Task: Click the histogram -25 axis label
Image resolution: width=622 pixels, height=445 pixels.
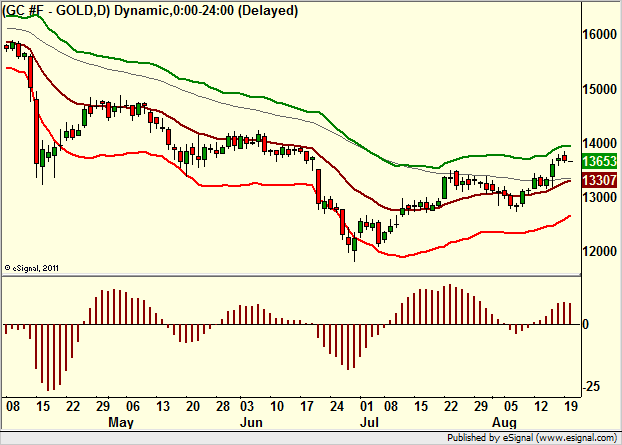Action: point(592,386)
